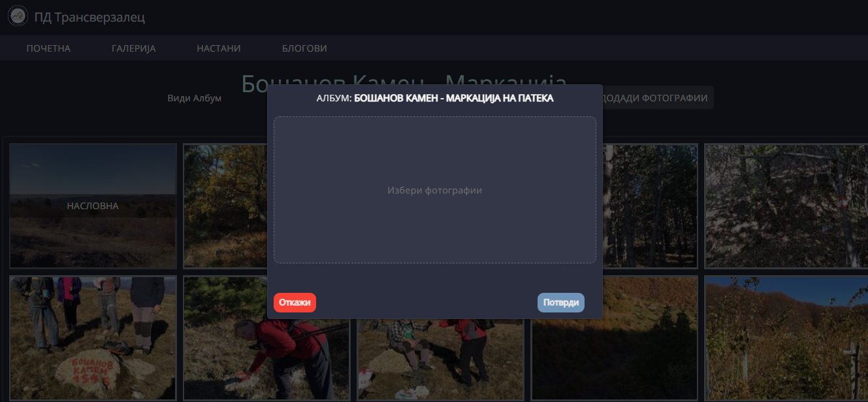868x402 pixels.
Task: Click the Види Албум link
Action: tap(195, 98)
